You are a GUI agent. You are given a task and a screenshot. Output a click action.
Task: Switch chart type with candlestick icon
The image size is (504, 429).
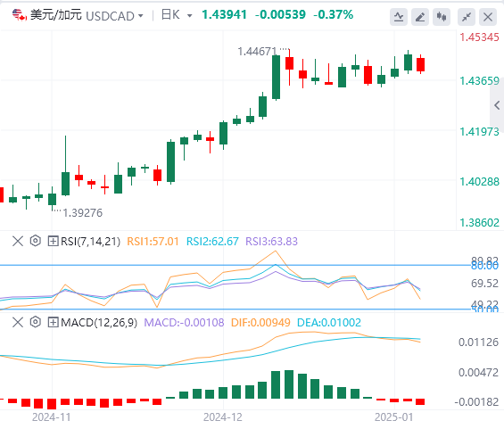442,17
